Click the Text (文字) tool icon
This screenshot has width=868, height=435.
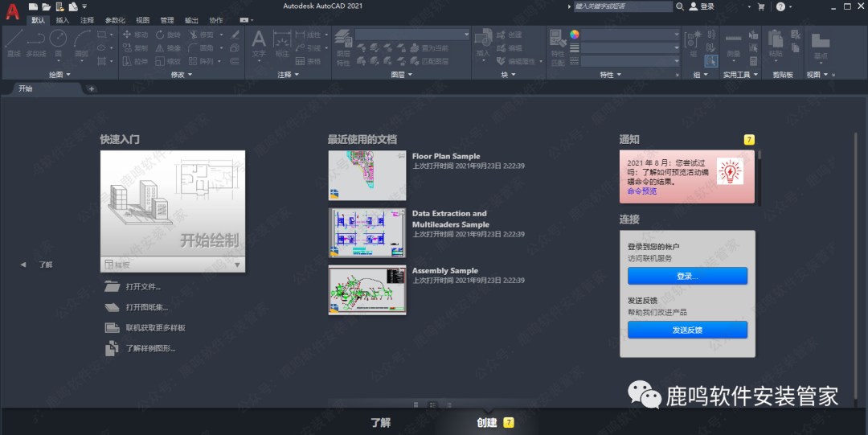(x=259, y=41)
